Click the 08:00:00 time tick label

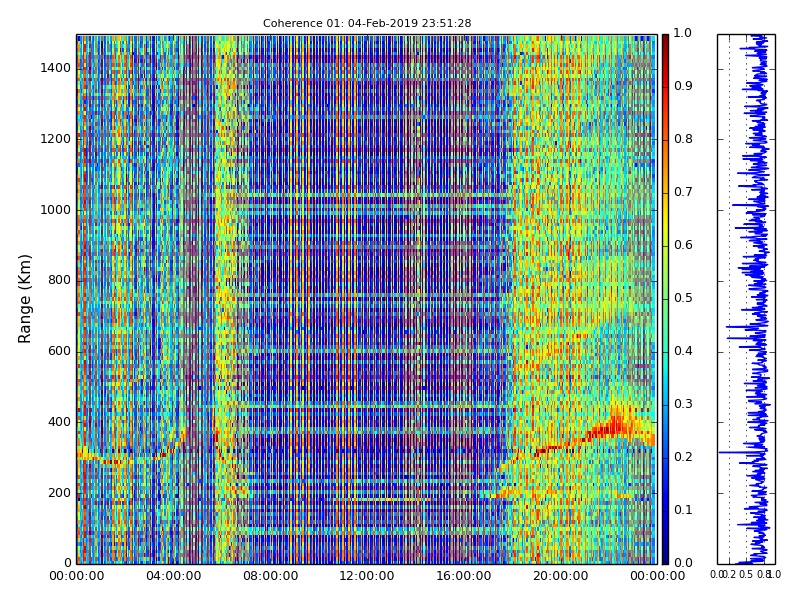tap(270, 576)
